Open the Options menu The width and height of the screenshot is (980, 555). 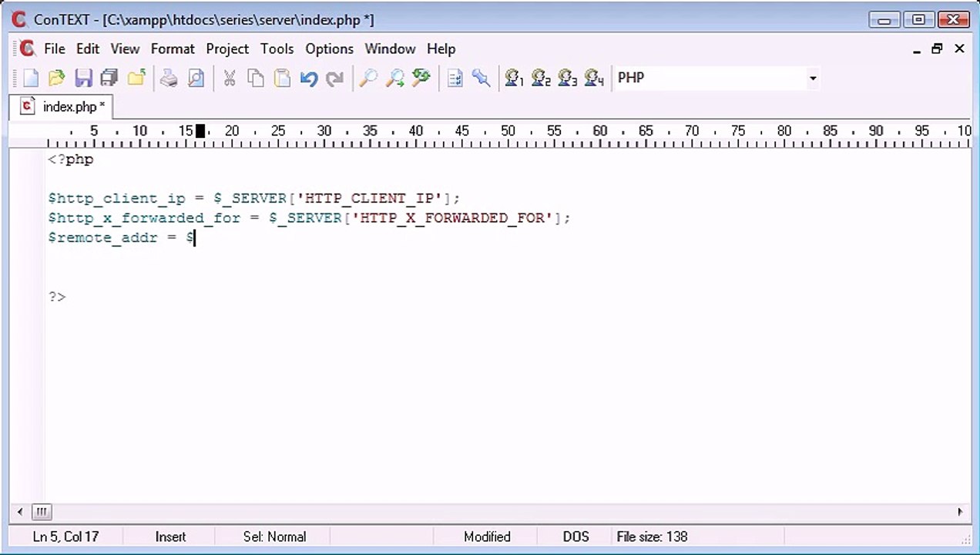coord(329,49)
